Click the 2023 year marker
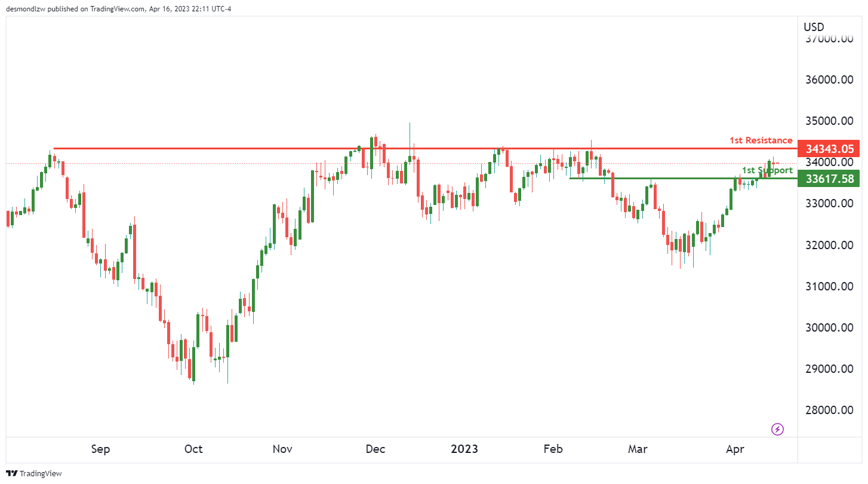The height and width of the screenshot is (484, 868). pyautogui.click(x=464, y=449)
